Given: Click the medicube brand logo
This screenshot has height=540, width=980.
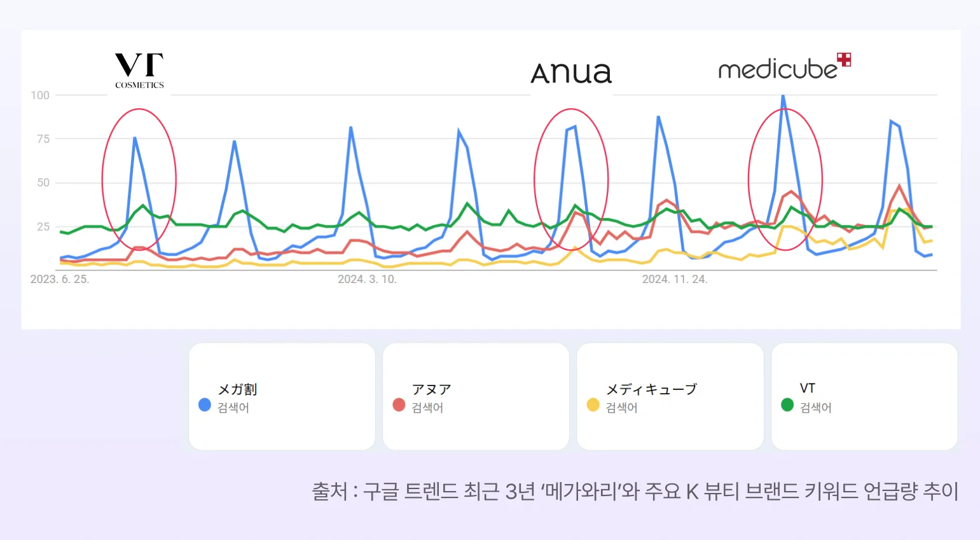Looking at the screenshot, I should (783, 67).
